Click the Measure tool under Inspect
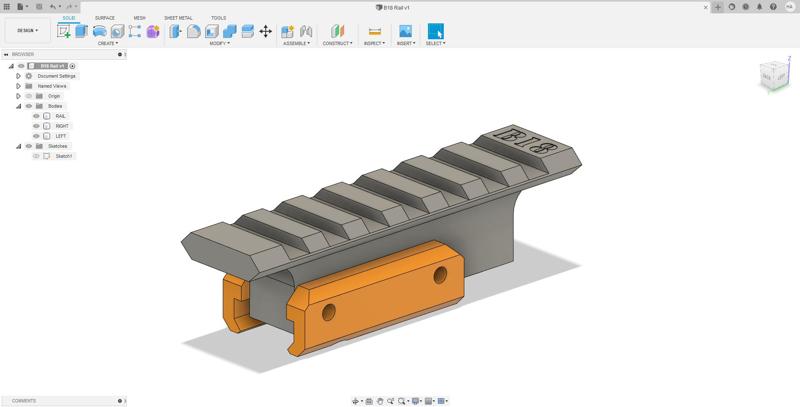The image size is (800, 407). 375,31
